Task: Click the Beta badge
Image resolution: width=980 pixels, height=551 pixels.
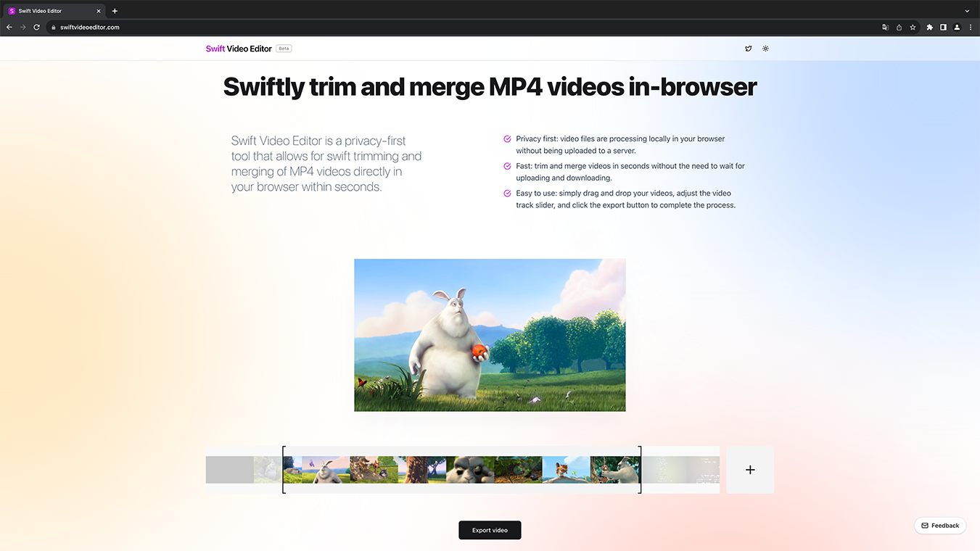Action: tap(284, 49)
